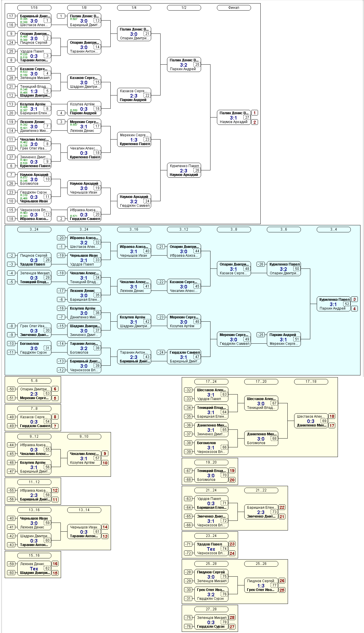Screen dimensions: 364x633
Task: Select the "3...4" column header
Action: tap(333, 229)
